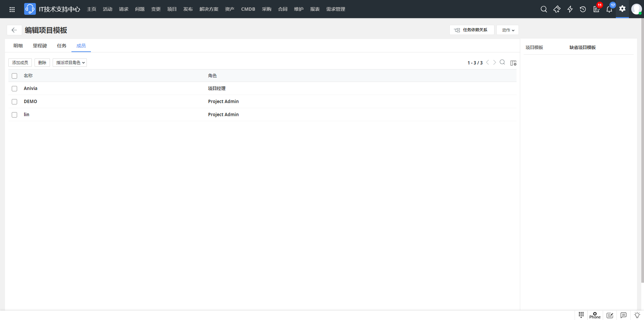Open 维护 in top navigation
Screen dimensions: 644x320
pos(299,9)
